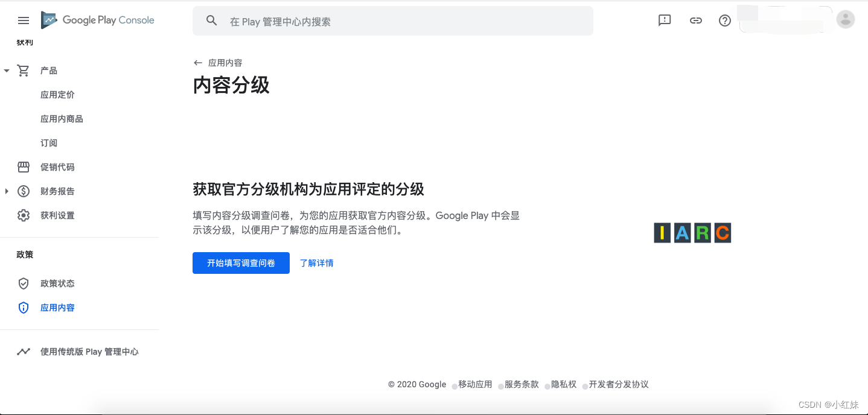
Task: Click the back arrow next to 应用内容
Action: point(197,62)
